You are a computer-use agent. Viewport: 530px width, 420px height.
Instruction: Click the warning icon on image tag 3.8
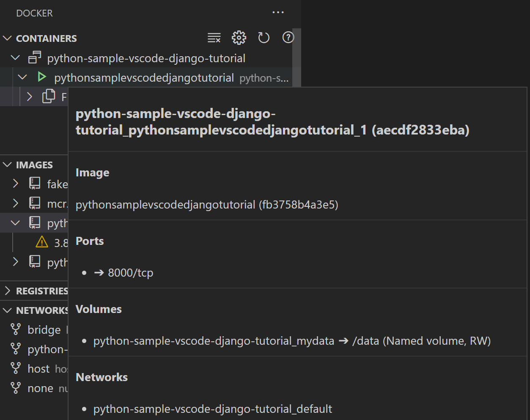click(41, 242)
